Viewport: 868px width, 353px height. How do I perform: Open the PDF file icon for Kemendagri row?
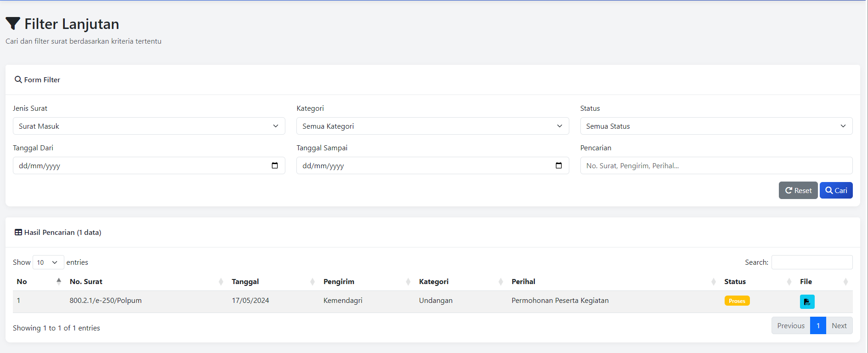[x=807, y=302]
